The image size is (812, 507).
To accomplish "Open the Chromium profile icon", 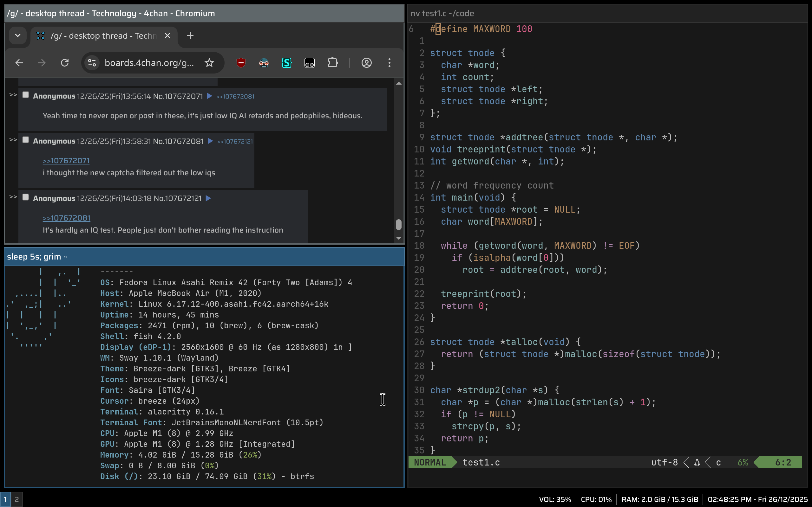I will tap(366, 63).
